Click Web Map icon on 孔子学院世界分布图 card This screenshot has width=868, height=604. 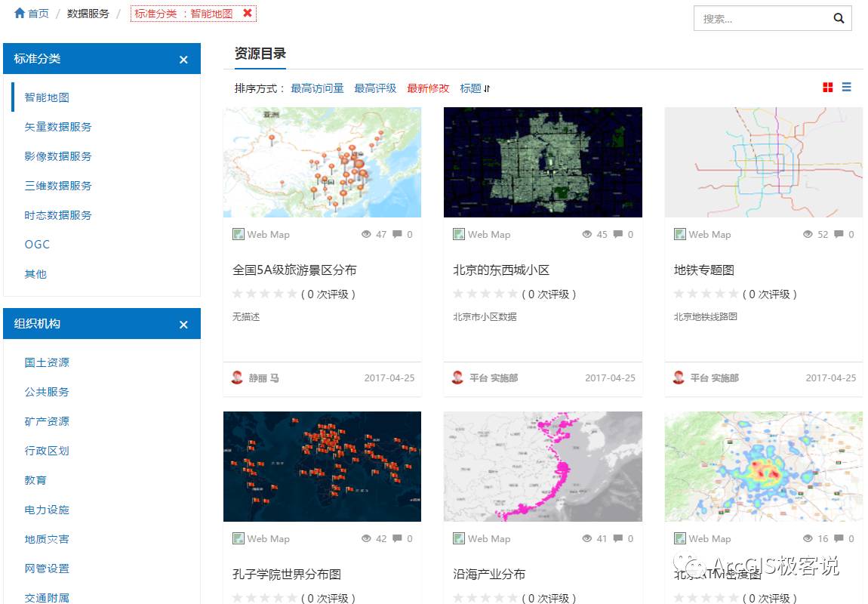pos(239,538)
